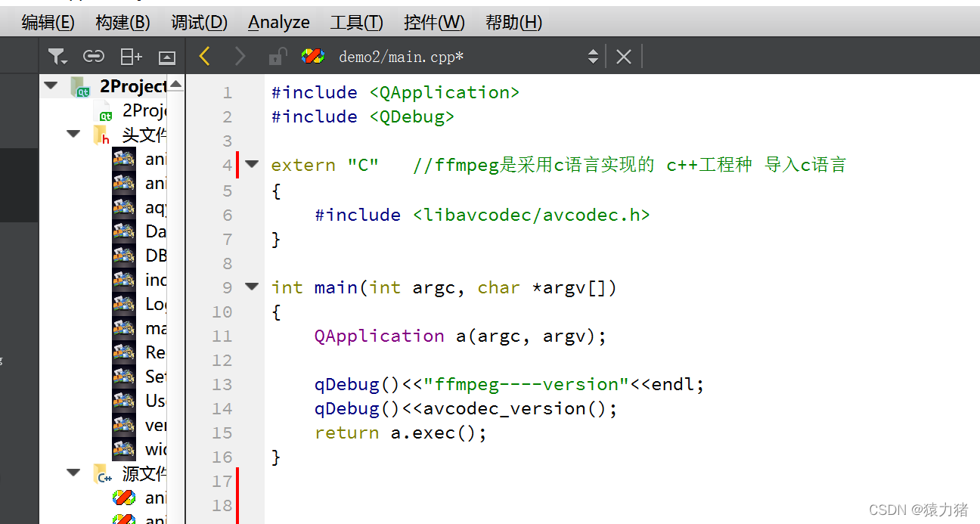Viewport: 980px width, 524px height.
Task: Click the icon of the Re header file
Action: [x=124, y=352]
